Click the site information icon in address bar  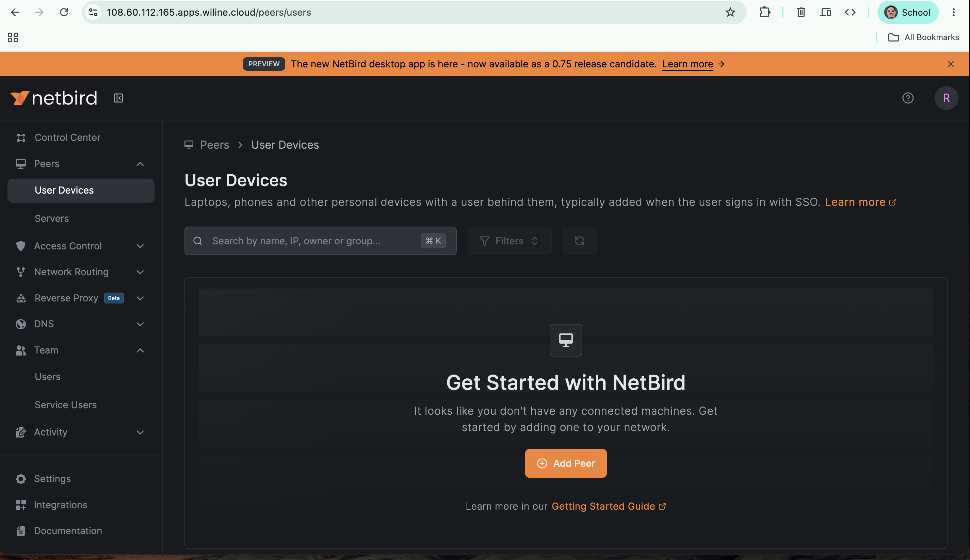[93, 12]
